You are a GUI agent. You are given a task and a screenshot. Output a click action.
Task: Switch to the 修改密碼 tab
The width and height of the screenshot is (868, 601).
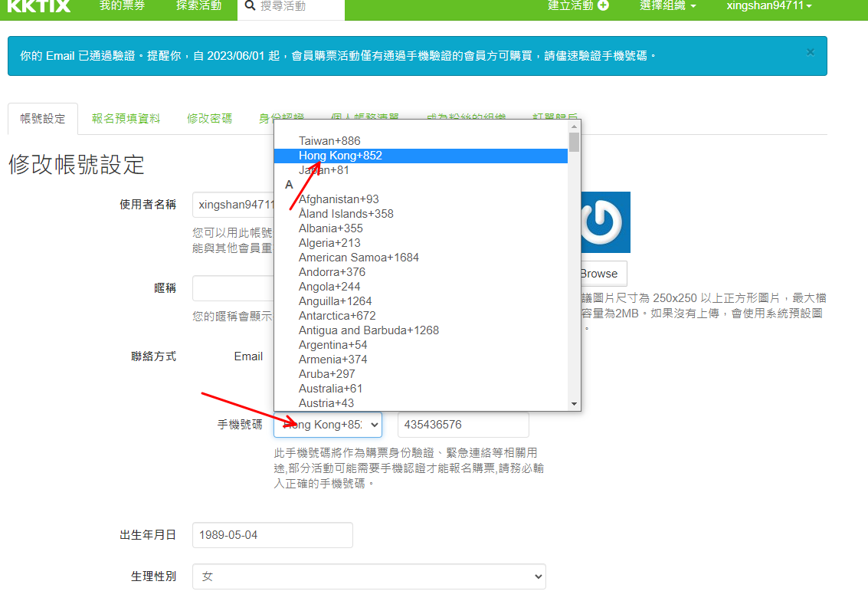[209, 119]
